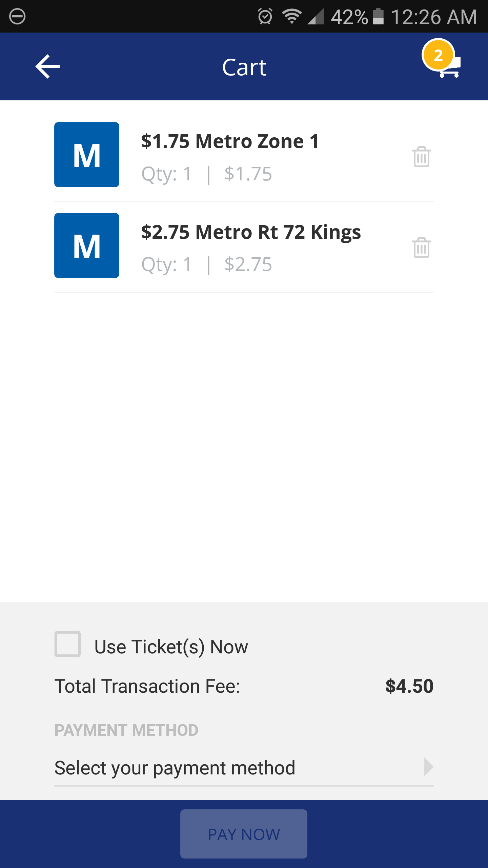Check the Use Ticket(s) Now box
This screenshot has height=868, width=488.
(68, 644)
